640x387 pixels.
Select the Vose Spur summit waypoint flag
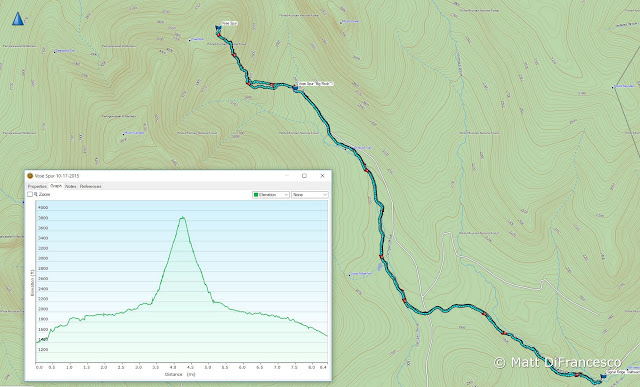(218, 28)
